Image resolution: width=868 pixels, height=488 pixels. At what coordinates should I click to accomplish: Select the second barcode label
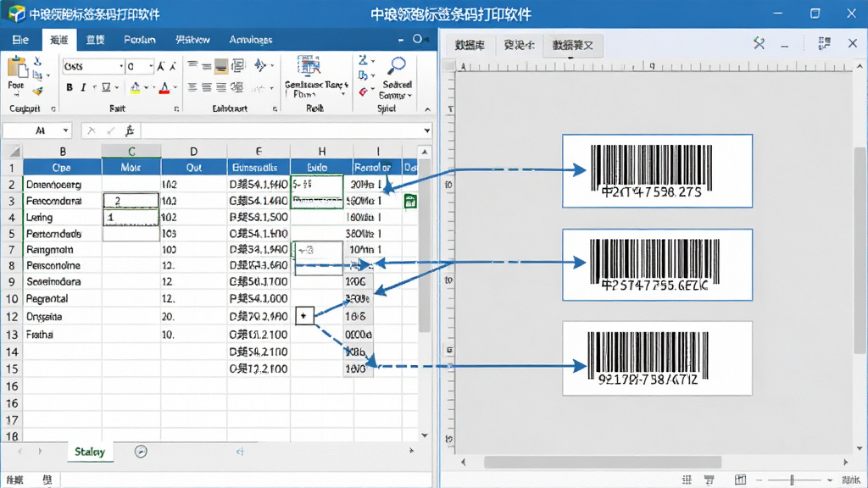tap(657, 265)
